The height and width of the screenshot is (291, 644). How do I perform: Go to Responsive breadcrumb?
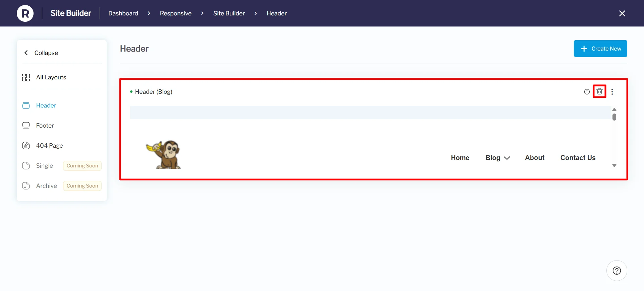point(175,13)
